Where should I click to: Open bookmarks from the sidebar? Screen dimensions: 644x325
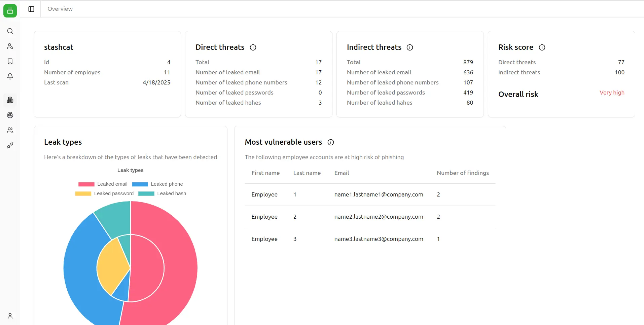click(x=10, y=61)
